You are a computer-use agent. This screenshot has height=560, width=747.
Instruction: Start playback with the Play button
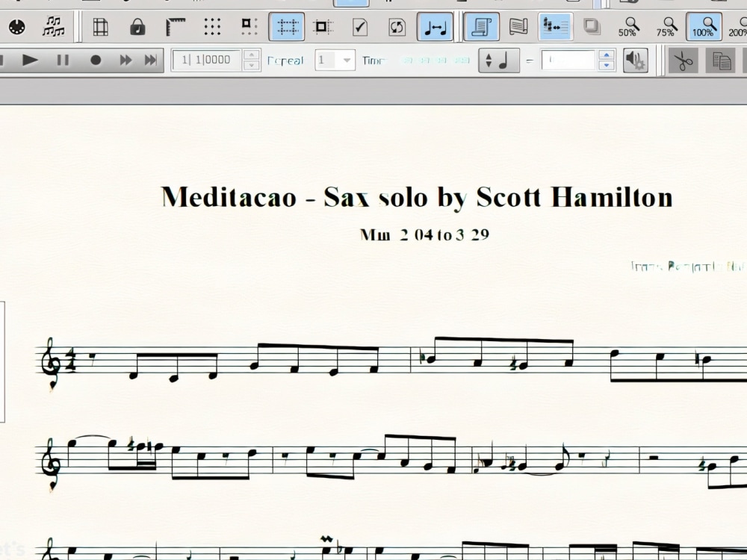click(x=30, y=60)
